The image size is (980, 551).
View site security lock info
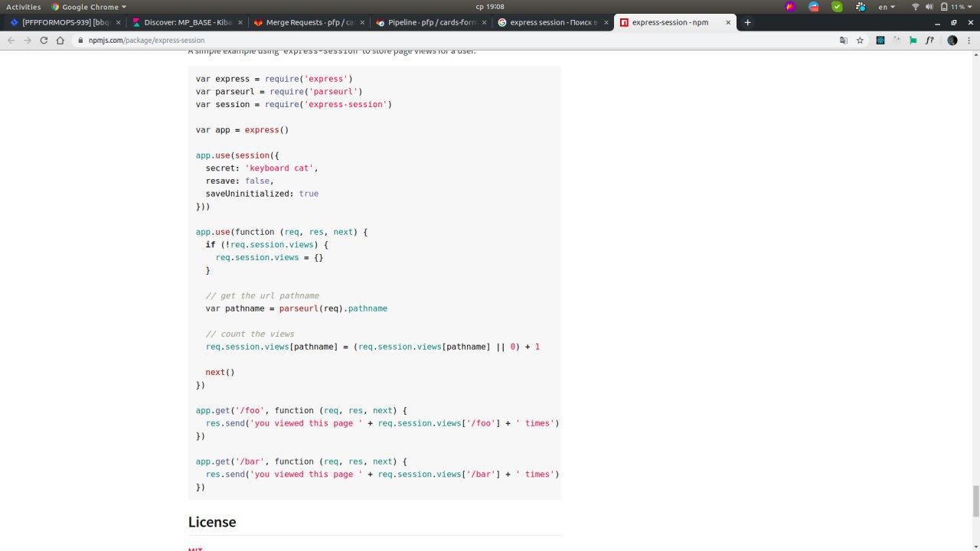81,40
